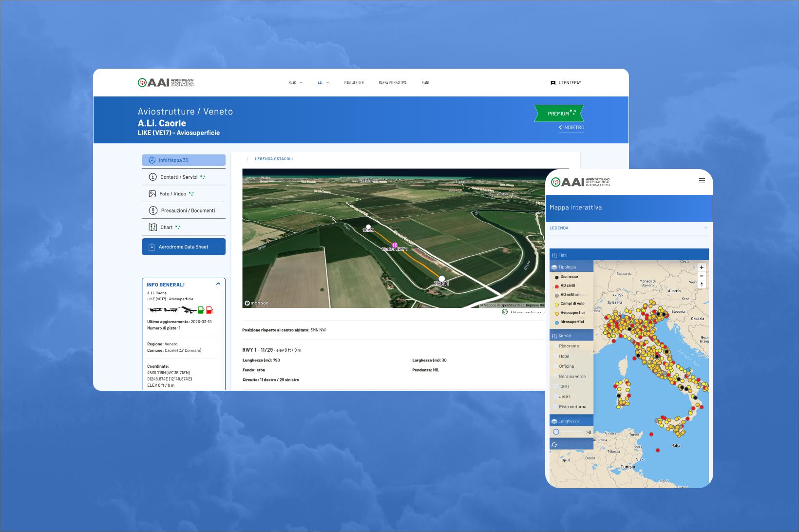Click the map zoom out minus button

point(702,276)
